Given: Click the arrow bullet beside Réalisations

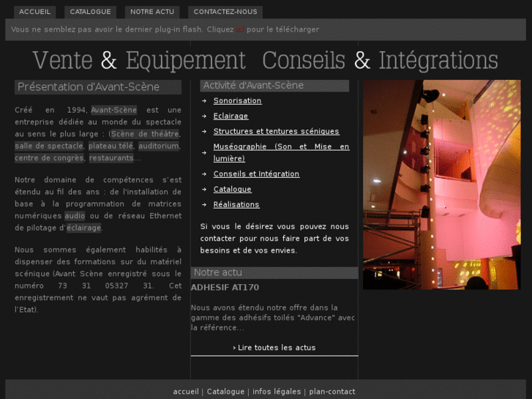Looking at the screenshot, I should click(x=204, y=204).
